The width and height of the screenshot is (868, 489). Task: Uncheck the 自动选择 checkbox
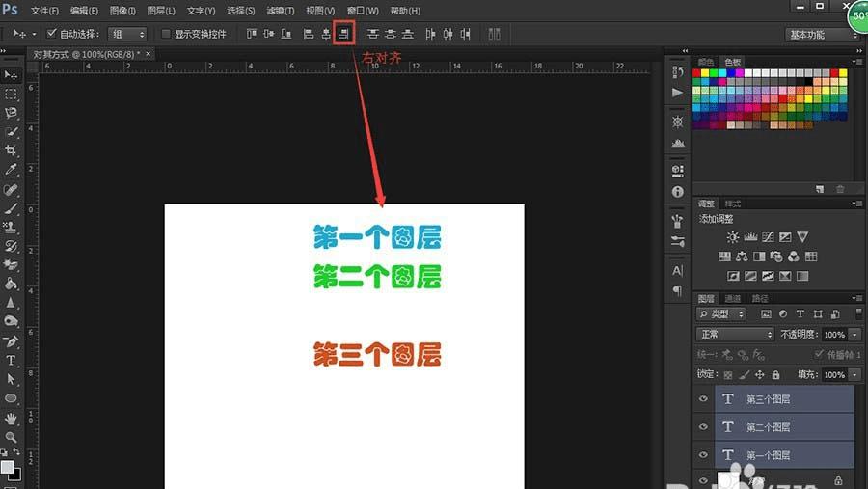click(52, 34)
